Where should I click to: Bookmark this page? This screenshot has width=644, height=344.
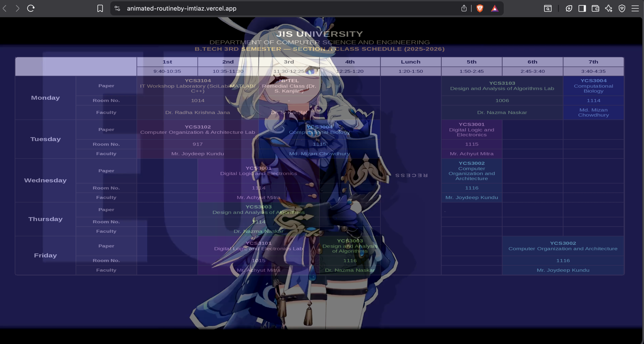(100, 8)
